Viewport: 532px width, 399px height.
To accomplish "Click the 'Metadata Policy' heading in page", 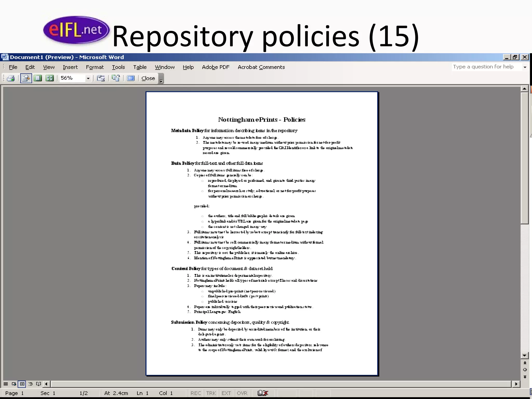I will coord(187,130).
